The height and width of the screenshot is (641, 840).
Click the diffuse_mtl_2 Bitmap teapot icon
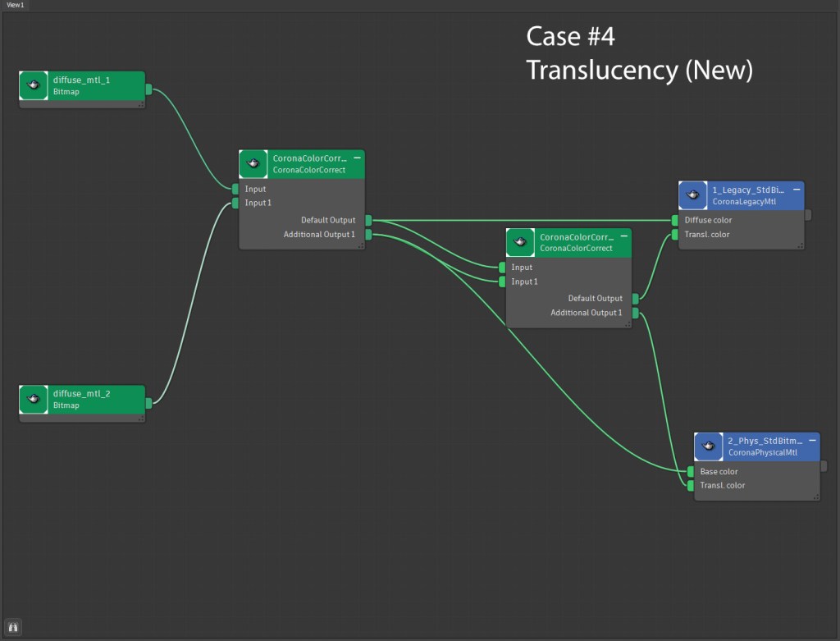[34, 399]
